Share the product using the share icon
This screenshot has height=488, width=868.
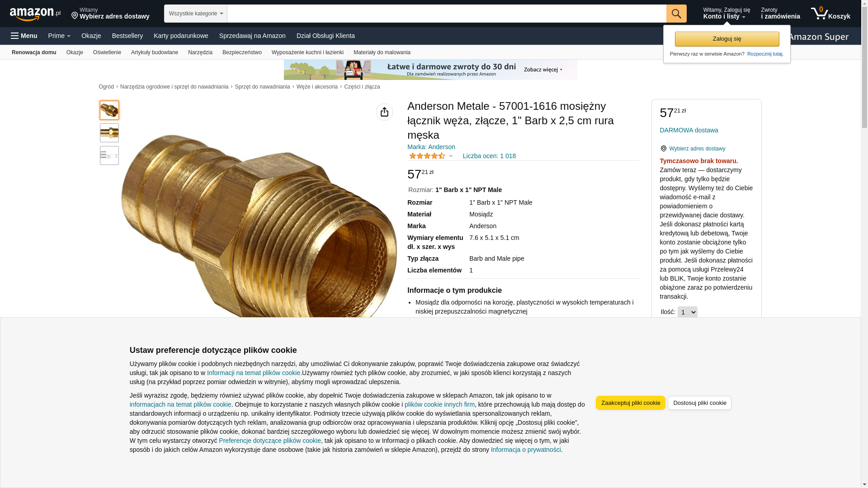(384, 112)
